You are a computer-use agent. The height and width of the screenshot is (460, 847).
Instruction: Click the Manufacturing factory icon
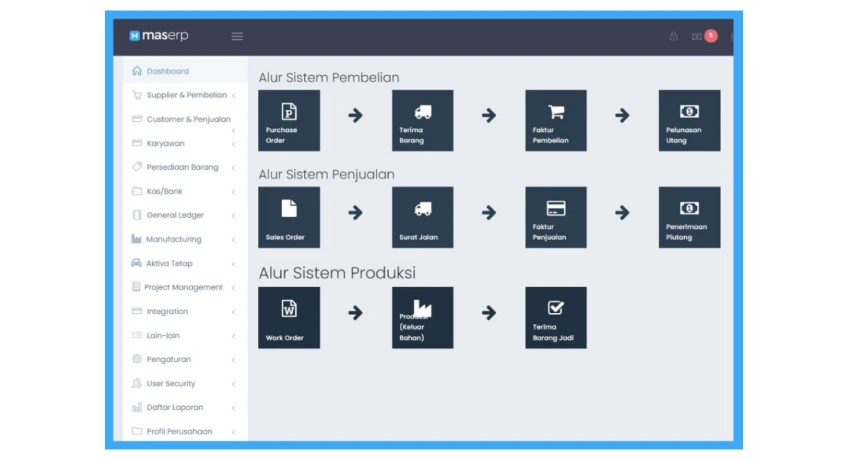point(136,239)
